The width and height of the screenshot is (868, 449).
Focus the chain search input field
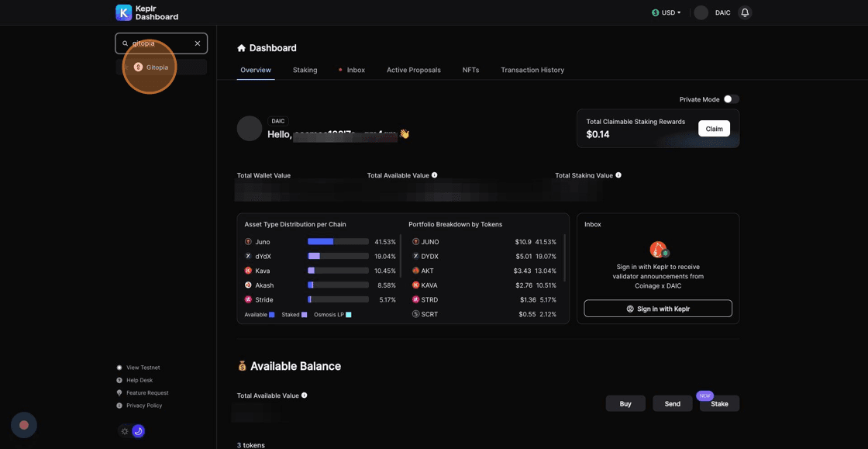click(x=160, y=43)
